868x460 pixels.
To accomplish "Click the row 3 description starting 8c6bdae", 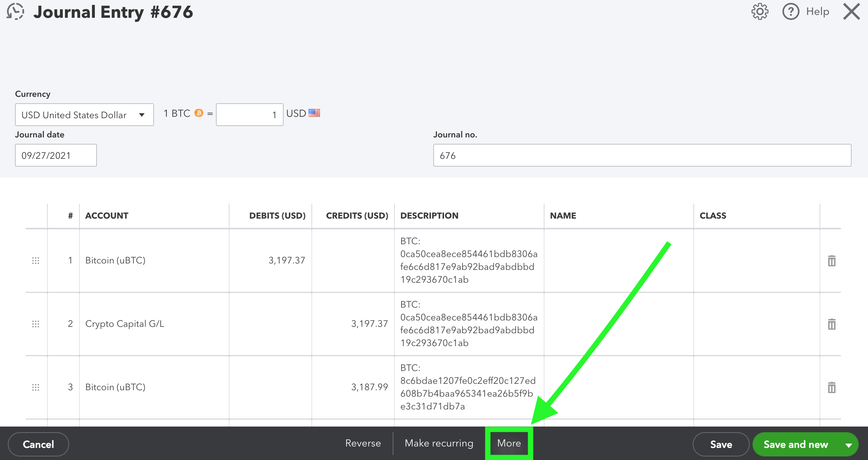I will (x=469, y=387).
